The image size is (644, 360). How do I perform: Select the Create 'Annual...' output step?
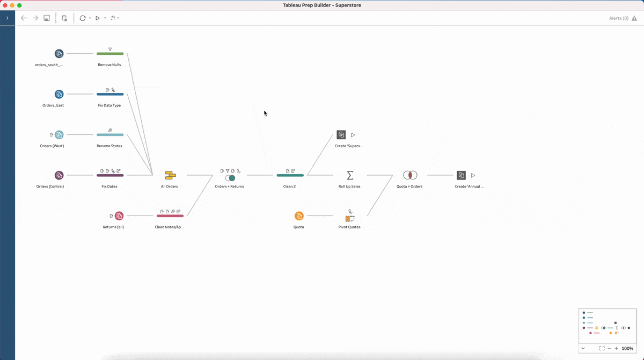[461, 175]
